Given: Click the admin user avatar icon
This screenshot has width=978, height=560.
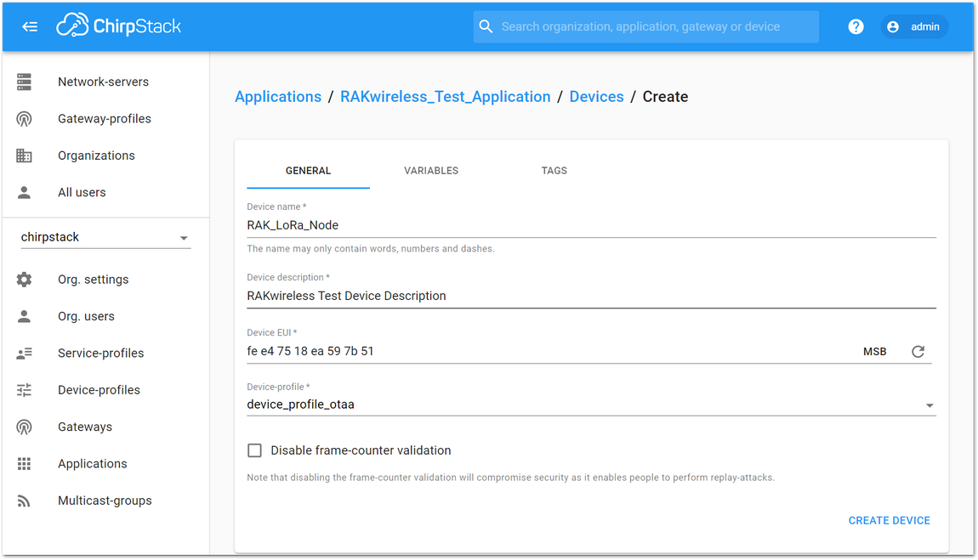Looking at the screenshot, I should click(x=893, y=27).
